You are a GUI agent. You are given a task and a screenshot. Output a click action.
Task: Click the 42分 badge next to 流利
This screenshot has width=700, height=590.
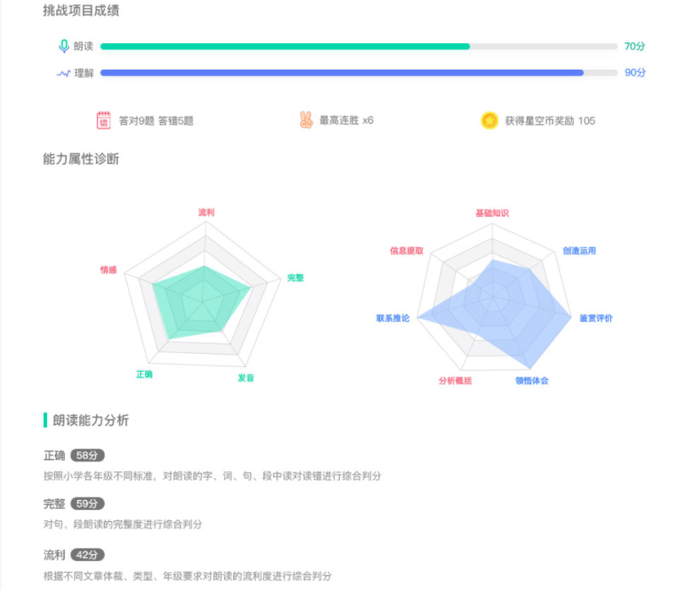[x=88, y=555]
